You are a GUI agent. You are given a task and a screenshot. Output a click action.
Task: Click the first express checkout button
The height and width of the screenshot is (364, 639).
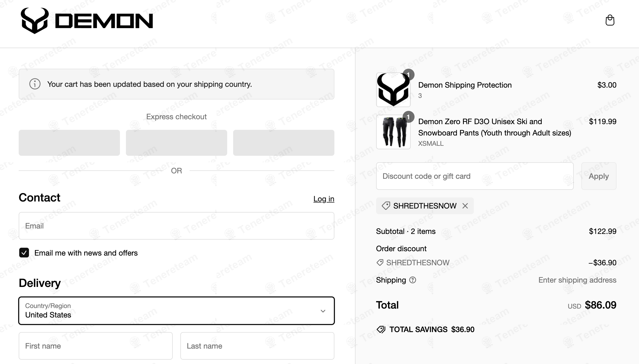pos(69,143)
